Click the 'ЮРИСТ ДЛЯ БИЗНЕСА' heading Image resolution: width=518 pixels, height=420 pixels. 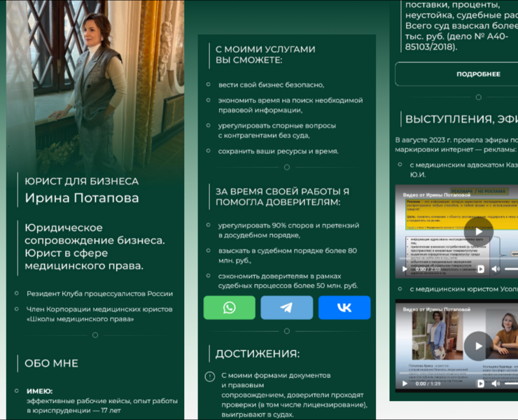(x=82, y=181)
